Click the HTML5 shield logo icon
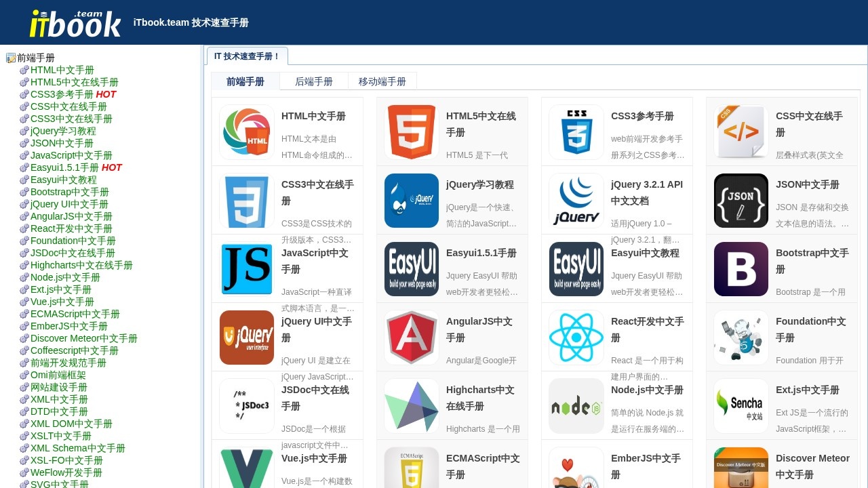The height and width of the screenshot is (488, 868). point(411,131)
